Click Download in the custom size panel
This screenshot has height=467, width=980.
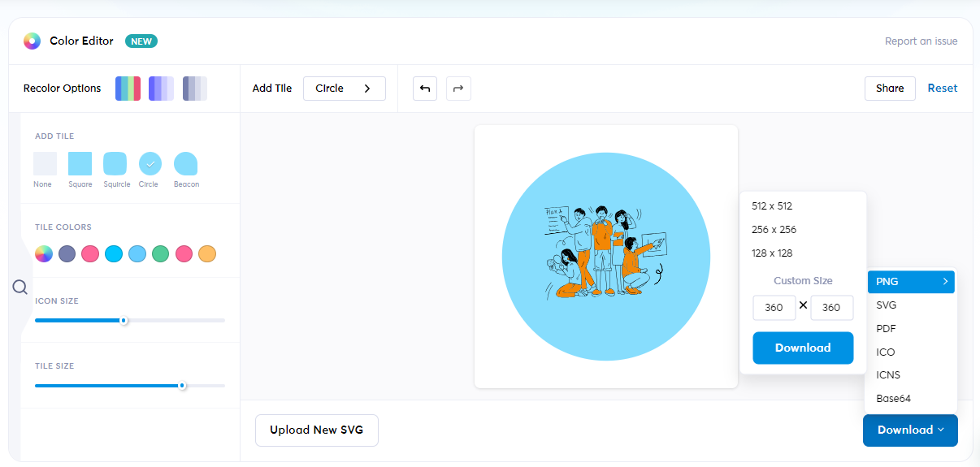pos(803,348)
